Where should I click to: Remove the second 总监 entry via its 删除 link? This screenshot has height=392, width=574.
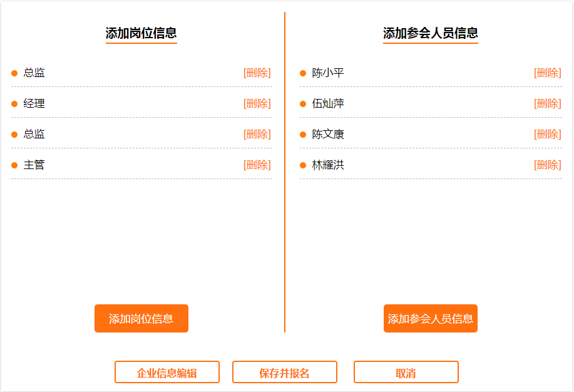[257, 134]
